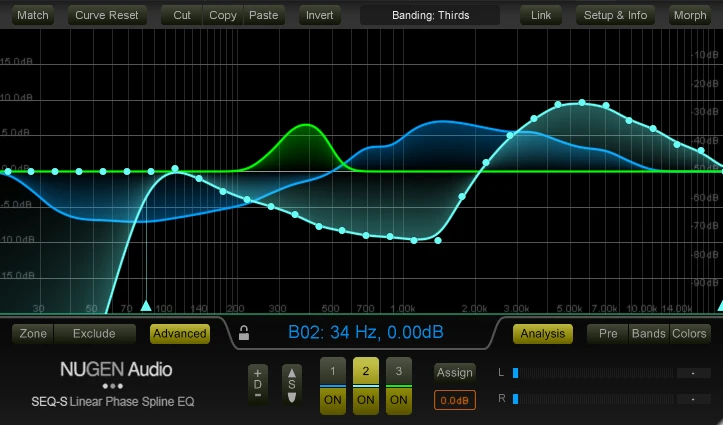Click the S up/down arrows control

click(x=291, y=384)
